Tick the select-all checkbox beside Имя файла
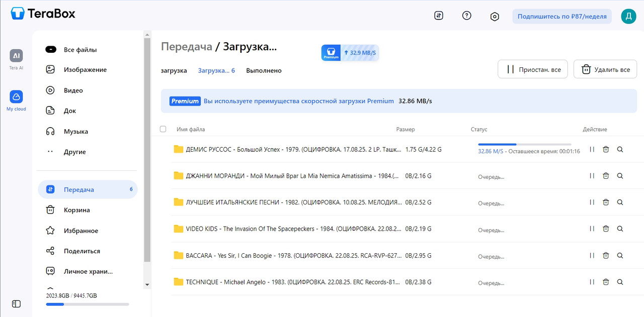 [163, 129]
